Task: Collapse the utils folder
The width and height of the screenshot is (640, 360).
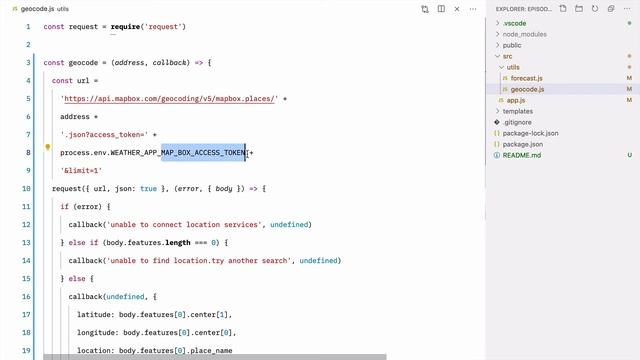Action: (502, 67)
